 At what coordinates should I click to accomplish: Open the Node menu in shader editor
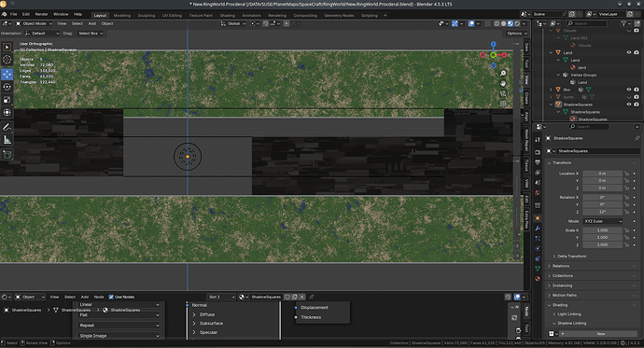(99, 297)
